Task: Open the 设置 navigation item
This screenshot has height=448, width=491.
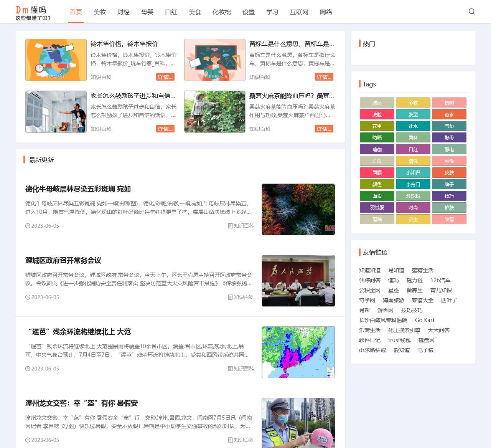Action: point(248,12)
